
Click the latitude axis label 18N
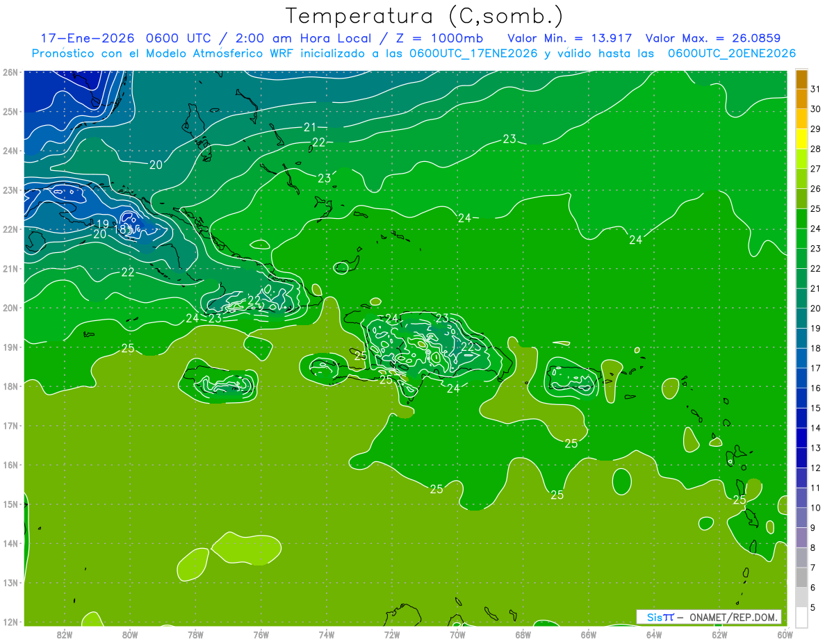(x=10, y=386)
